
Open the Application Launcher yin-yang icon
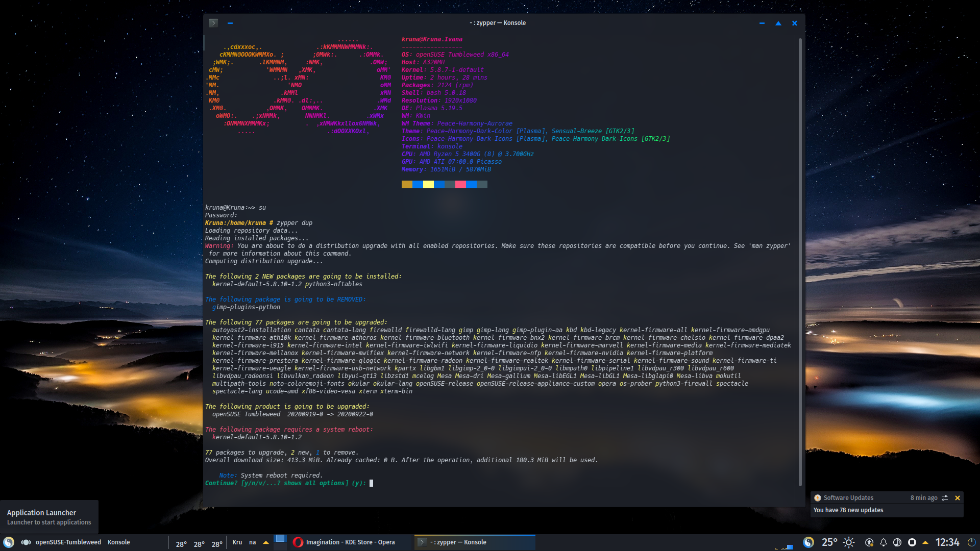point(9,542)
